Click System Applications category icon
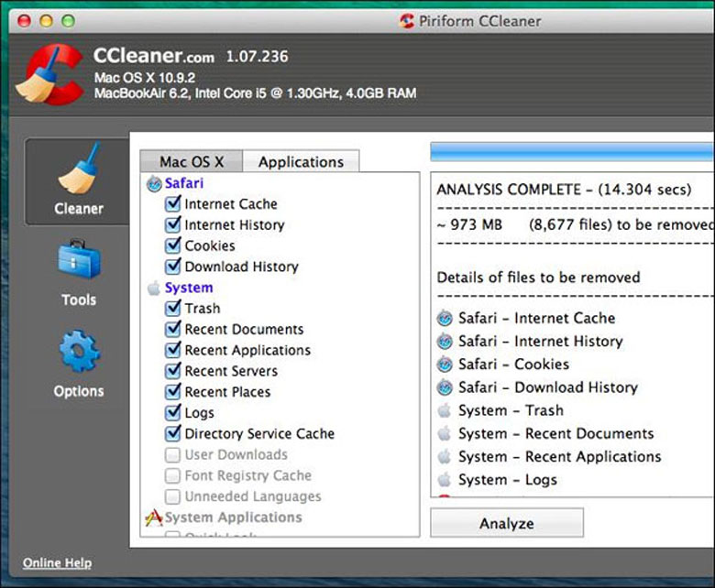This screenshot has height=588, width=715. (153, 518)
